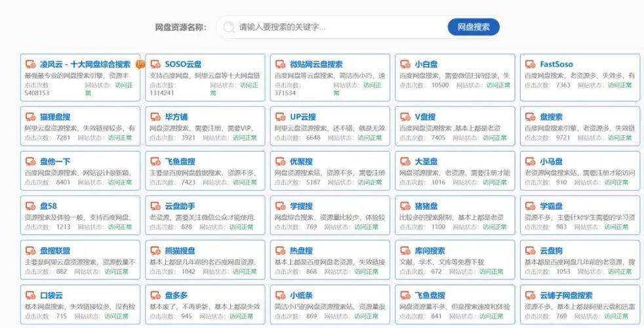The image size is (644, 328).
Task: Click the icon beside UP云搜
Action: [x=280, y=117]
